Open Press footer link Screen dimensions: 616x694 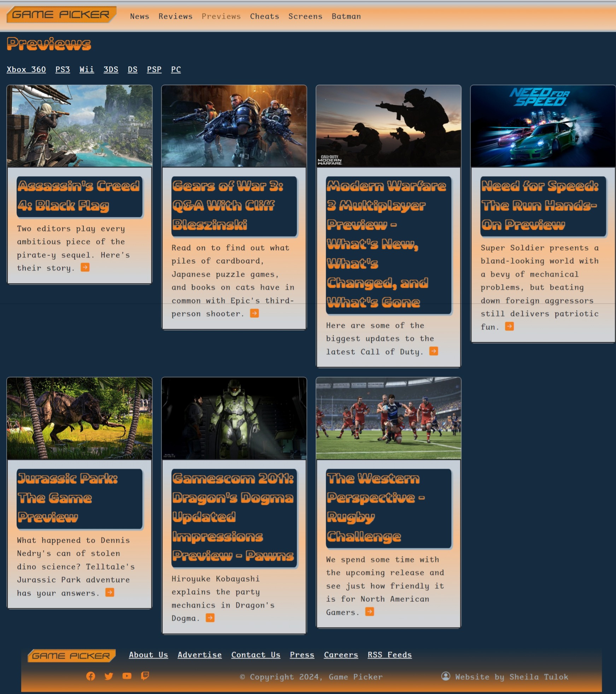point(302,655)
